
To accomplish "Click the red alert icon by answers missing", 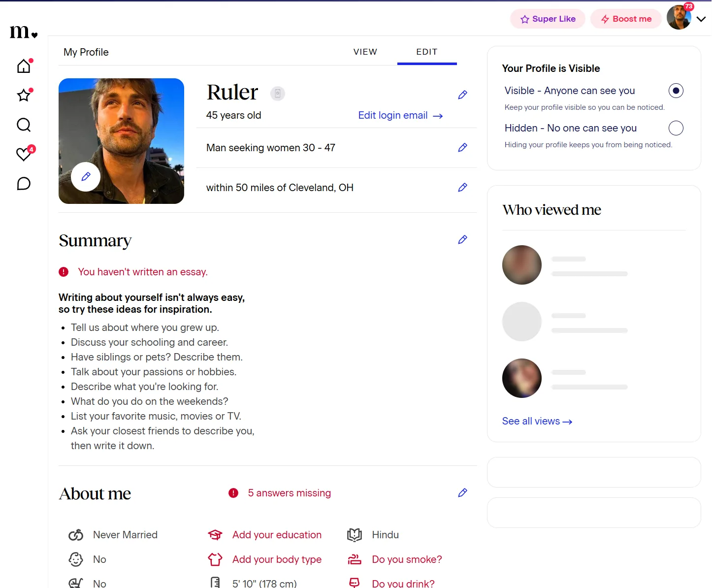I will click(233, 493).
